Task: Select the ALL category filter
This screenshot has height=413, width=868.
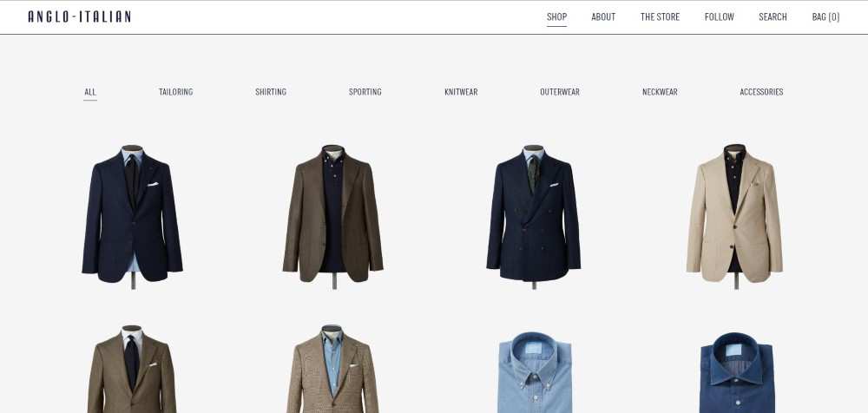Action: pos(90,92)
